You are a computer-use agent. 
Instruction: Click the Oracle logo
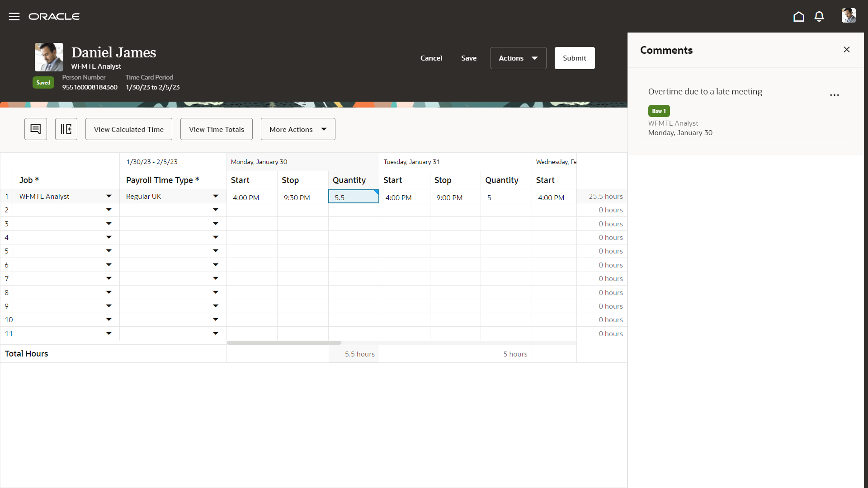point(54,17)
